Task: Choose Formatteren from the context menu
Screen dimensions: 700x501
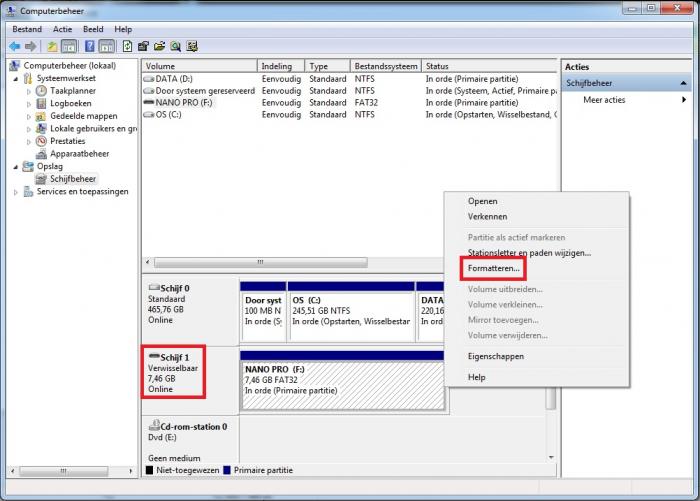Action: 493,268
